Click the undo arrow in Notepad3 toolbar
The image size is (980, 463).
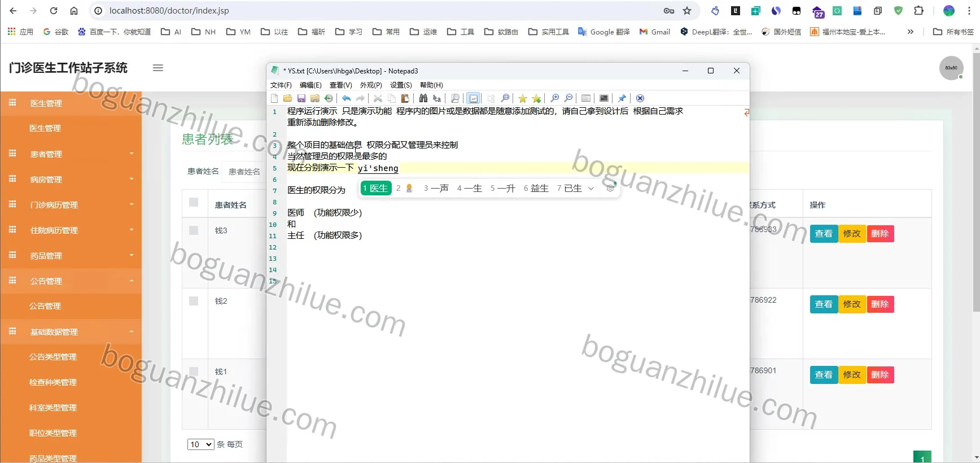[x=347, y=98]
